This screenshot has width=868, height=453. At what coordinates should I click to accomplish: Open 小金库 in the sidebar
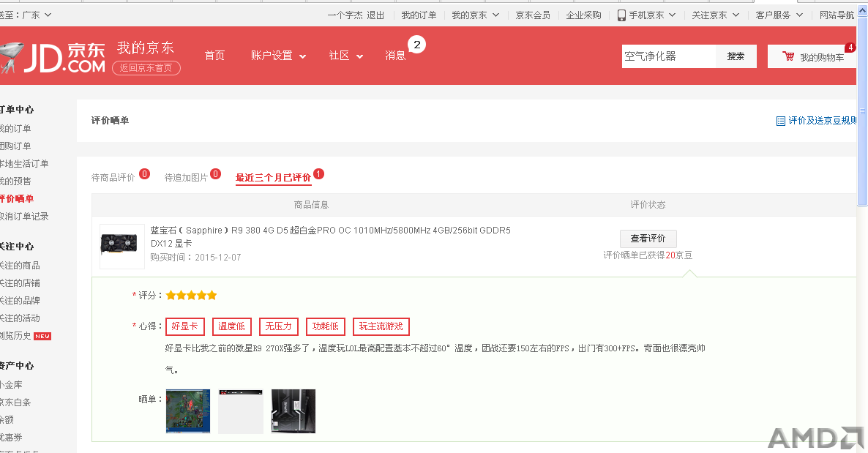click(11, 385)
